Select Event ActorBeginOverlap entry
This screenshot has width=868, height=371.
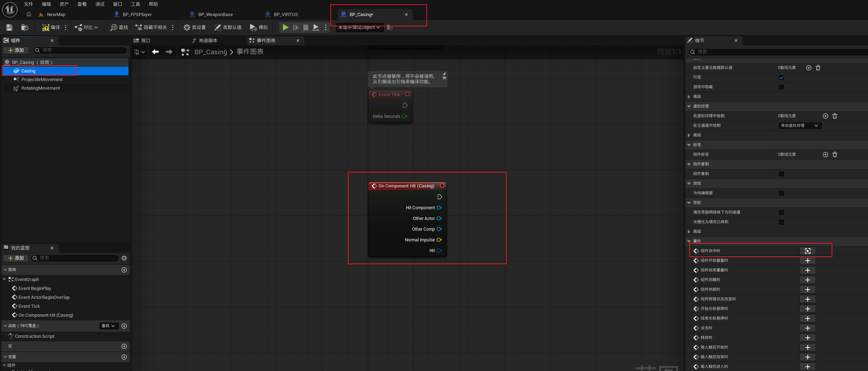coord(44,297)
